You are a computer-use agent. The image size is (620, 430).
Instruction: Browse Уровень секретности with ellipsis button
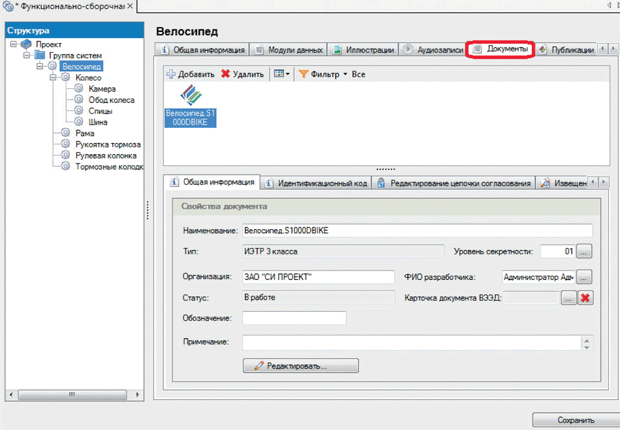(x=584, y=251)
